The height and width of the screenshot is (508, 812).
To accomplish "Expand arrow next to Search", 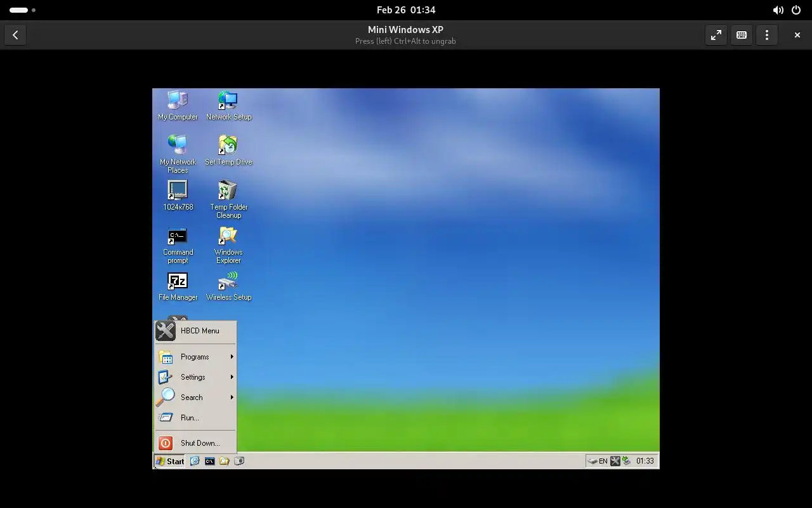I will click(232, 398).
